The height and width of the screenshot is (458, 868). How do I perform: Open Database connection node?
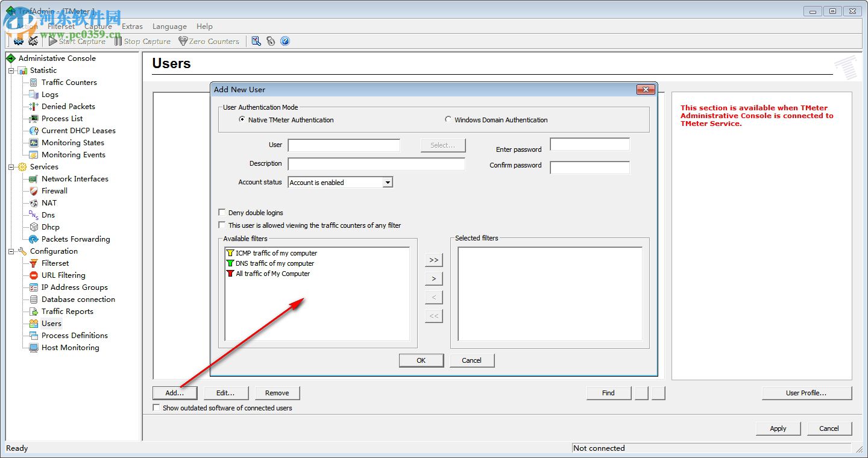coord(78,299)
